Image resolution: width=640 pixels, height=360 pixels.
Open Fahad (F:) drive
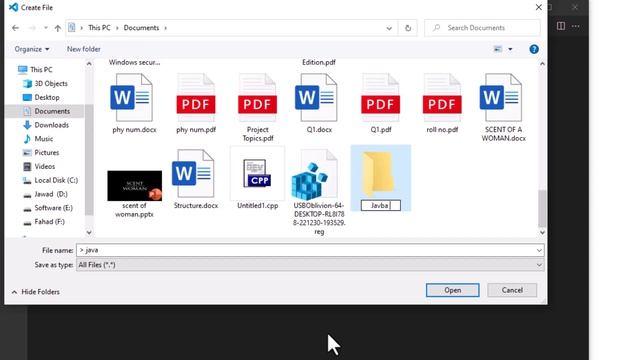44,222
